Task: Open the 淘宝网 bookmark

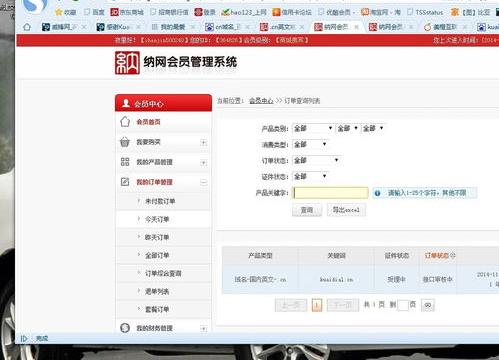Action: click(381, 12)
